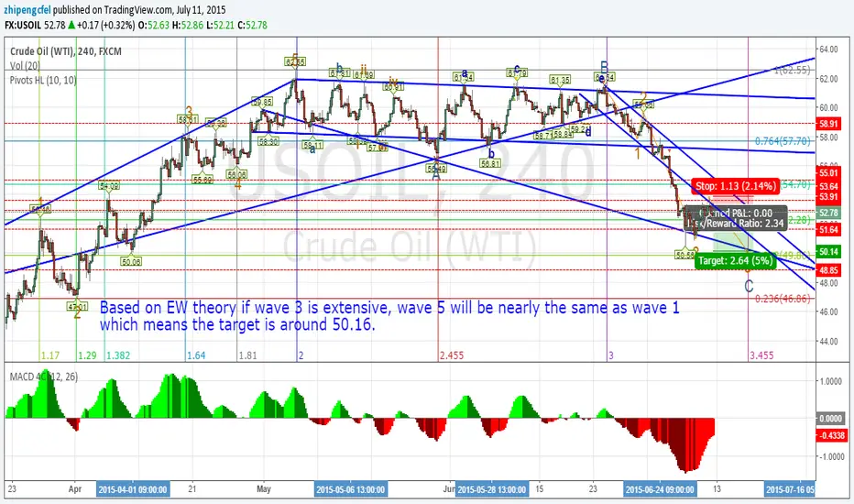Click the 54.09 pivot high label
The height and width of the screenshot is (504, 854).
(109, 186)
